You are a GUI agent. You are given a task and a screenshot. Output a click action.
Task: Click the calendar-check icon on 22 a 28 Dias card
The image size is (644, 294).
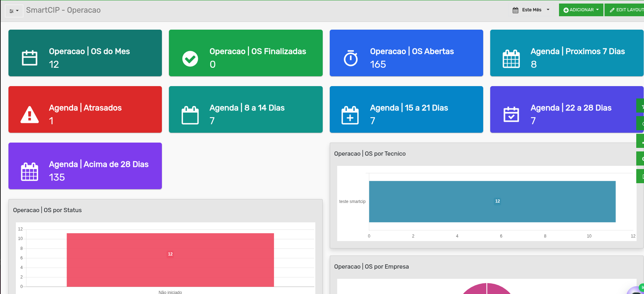tap(511, 114)
